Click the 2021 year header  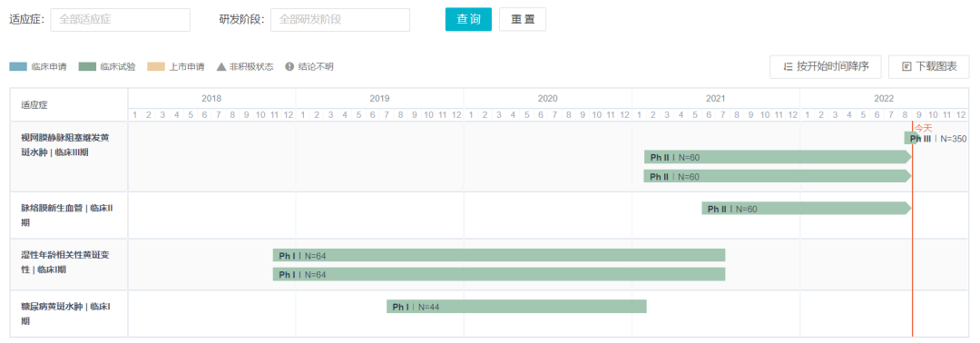point(716,99)
